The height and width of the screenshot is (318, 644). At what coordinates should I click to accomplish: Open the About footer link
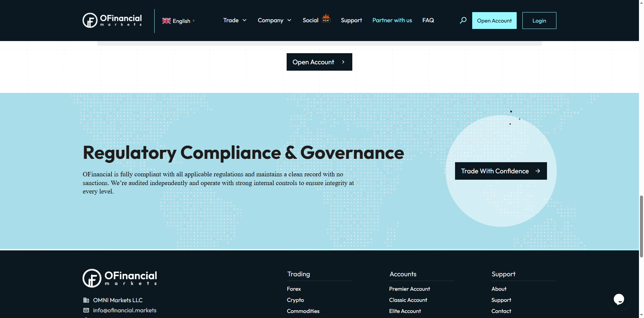(499, 289)
